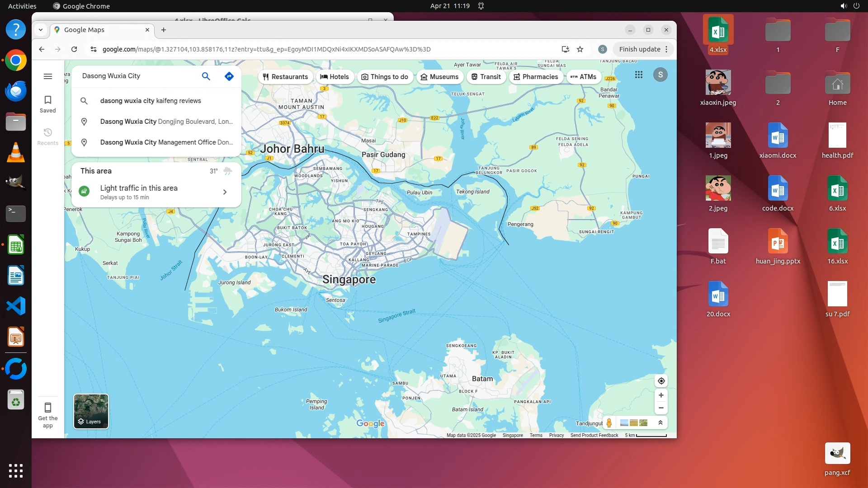Open the Google apps grid
The width and height of the screenshot is (868, 488).
[x=638, y=75]
